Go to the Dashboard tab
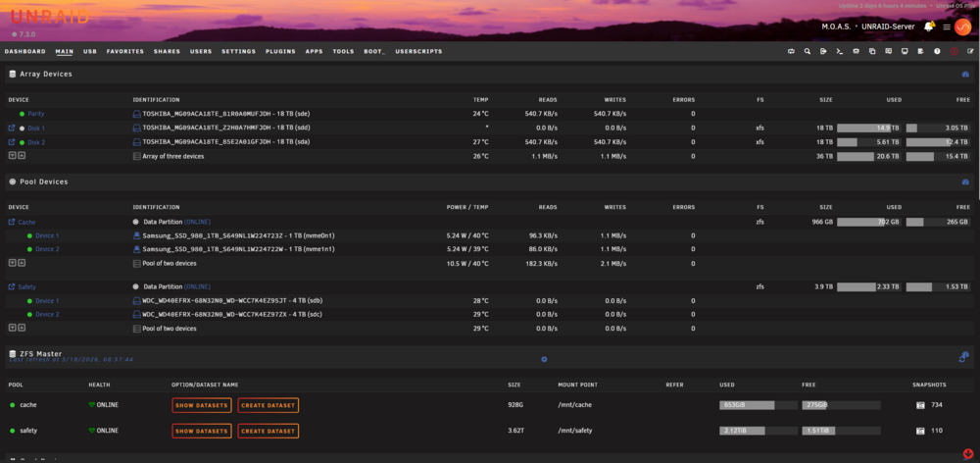Image resolution: width=980 pixels, height=463 pixels. pyautogui.click(x=25, y=51)
